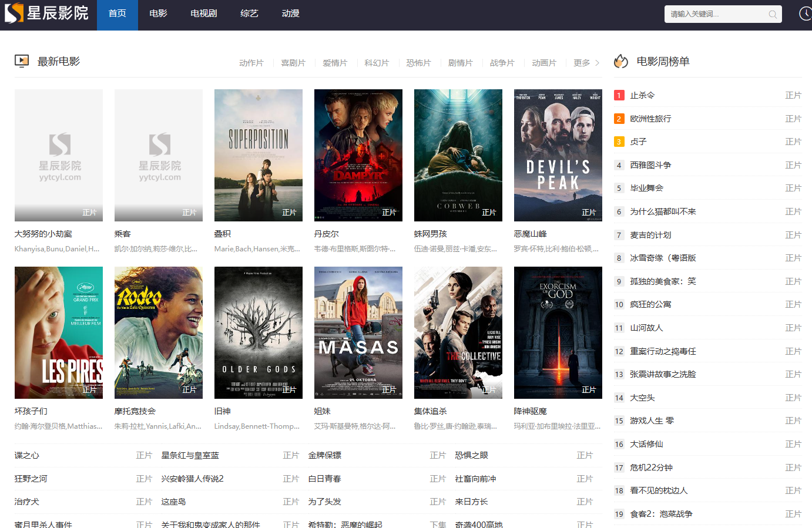Go to the 电视剧 tab
Viewport: 812px width, 528px height.
[204, 15]
